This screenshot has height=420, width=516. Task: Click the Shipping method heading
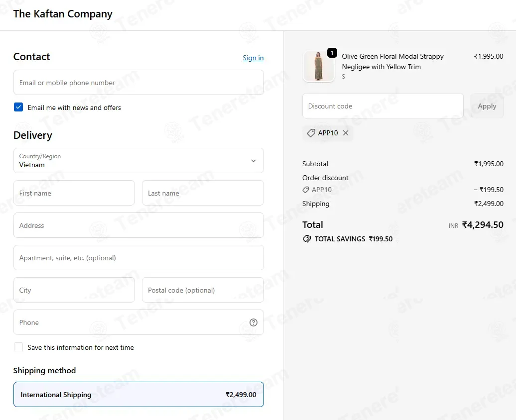[44, 371]
